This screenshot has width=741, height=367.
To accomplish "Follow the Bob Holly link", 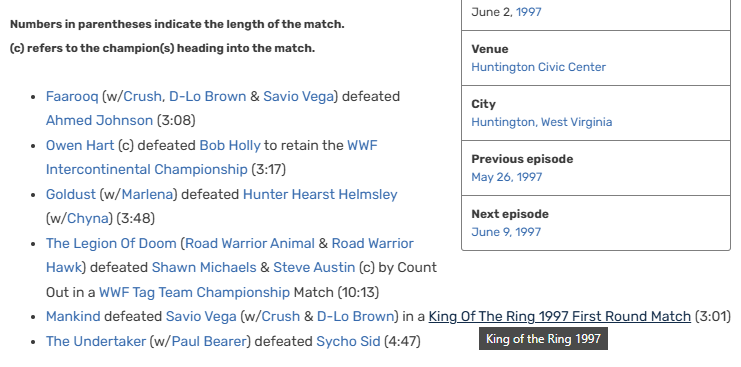I will (230, 145).
